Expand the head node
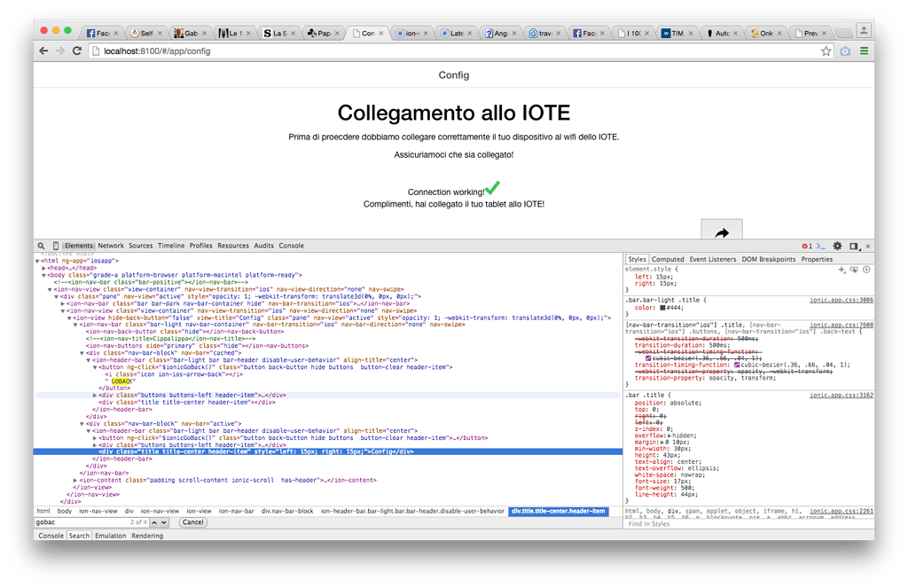 tap(44, 268)
